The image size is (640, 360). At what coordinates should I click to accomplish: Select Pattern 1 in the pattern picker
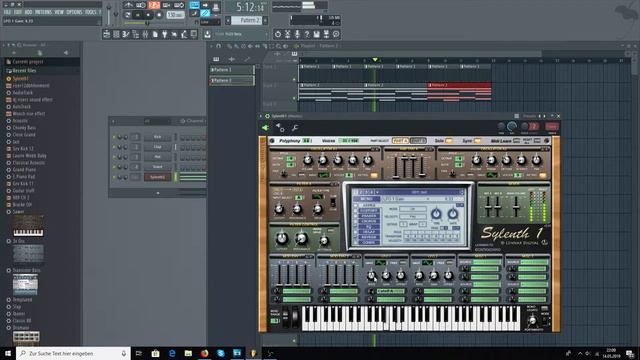coord(231,70)
